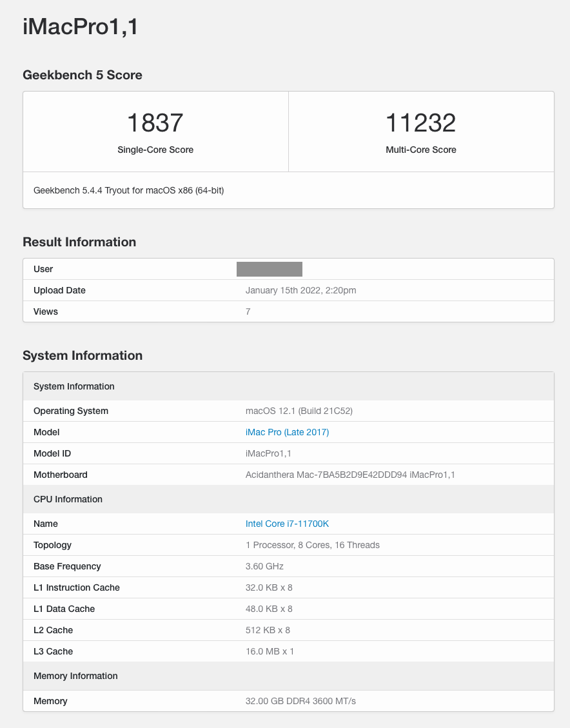Select L2 cache value 512 KB x 8
Viewport: 570px width, 728px height.
point(268,631)
